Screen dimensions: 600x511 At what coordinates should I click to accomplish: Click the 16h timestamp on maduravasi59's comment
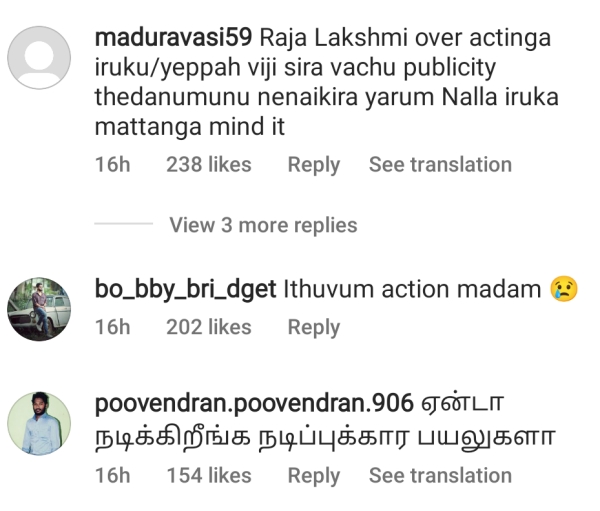[x=112, y=165]
